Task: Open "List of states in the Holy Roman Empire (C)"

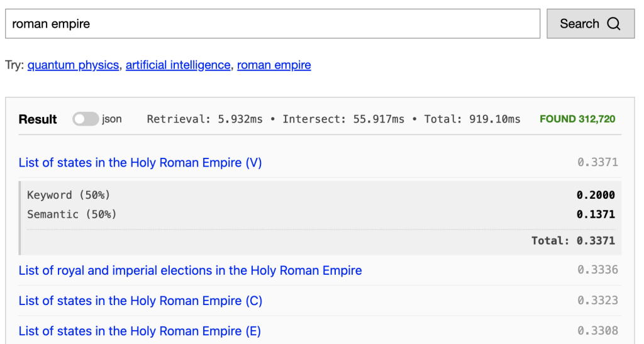Action: [x=140, y=301]
